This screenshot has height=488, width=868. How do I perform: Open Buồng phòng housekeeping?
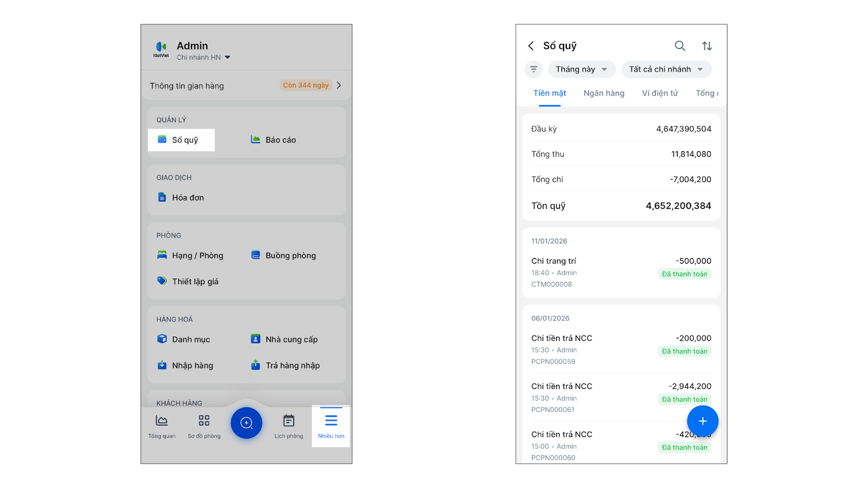pyautogui.click(x=283, y=255)
